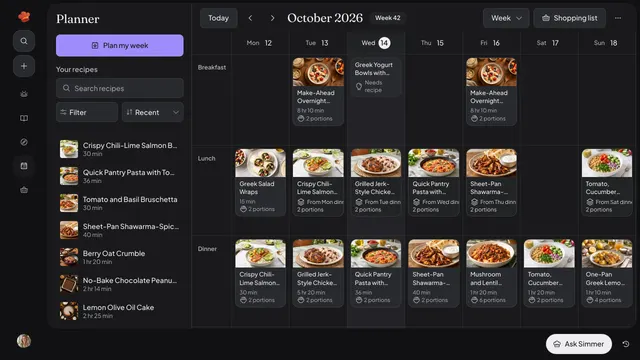Screen dimensions: 640x360
Task: Click the sidebar plus add button
Action: [x=24, y=66]
